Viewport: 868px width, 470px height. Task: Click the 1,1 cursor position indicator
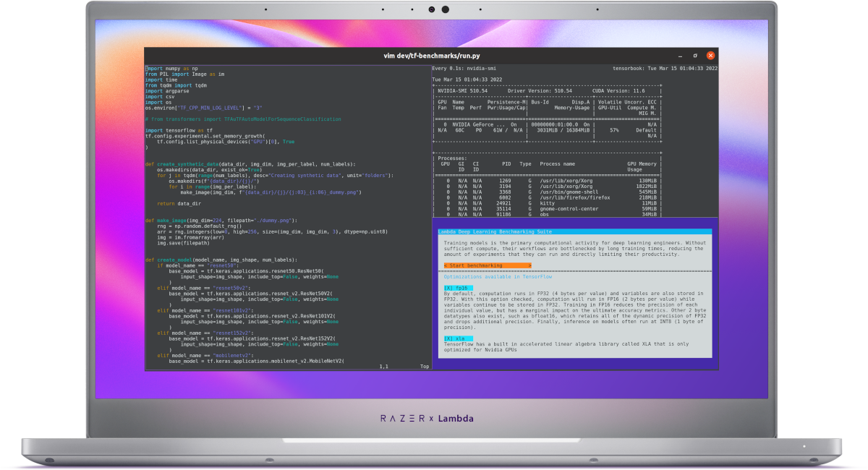pos(383,365)
